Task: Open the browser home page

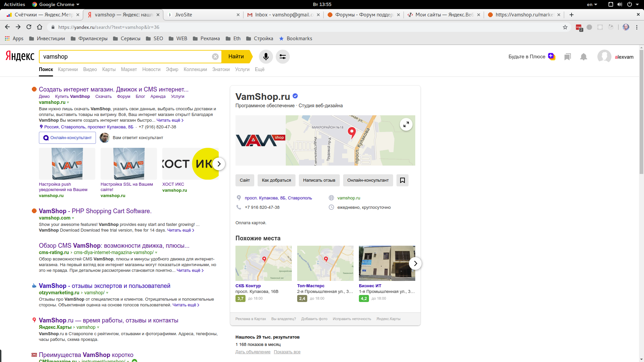Action: (40, 27)
